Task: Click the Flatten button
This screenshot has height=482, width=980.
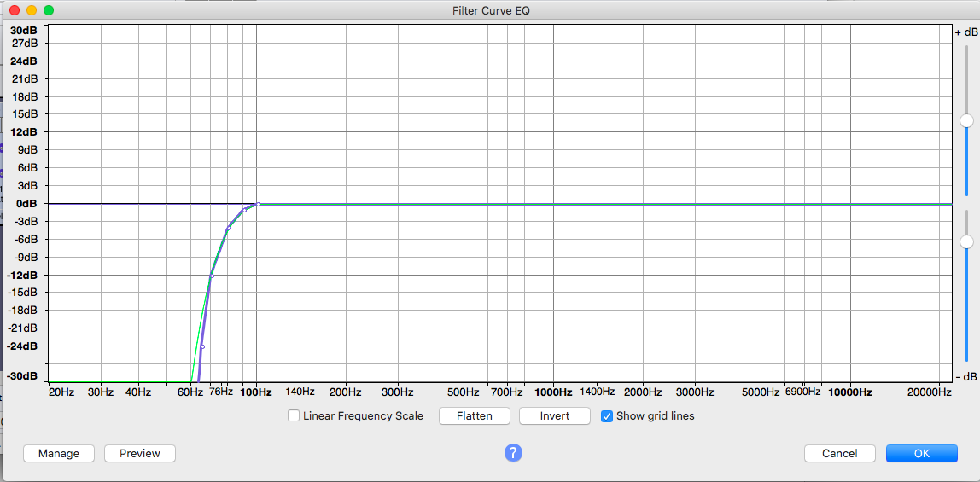Action: [x=475, y=415]
